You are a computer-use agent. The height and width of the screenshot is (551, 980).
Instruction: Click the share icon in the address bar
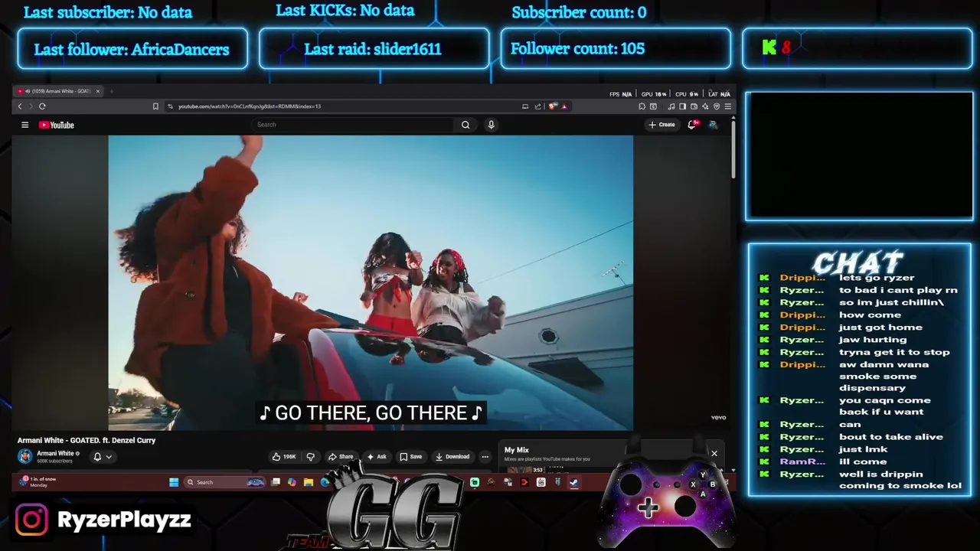[537, 106]
